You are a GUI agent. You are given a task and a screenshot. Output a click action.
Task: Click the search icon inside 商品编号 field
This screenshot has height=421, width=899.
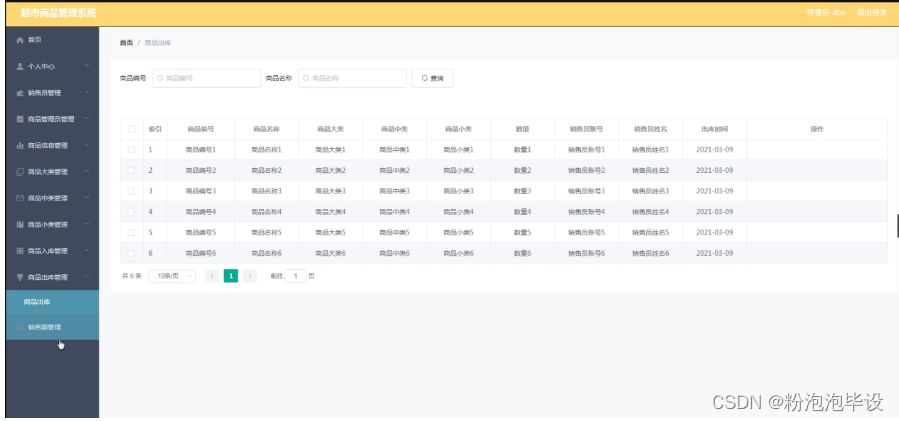(161, 79)
